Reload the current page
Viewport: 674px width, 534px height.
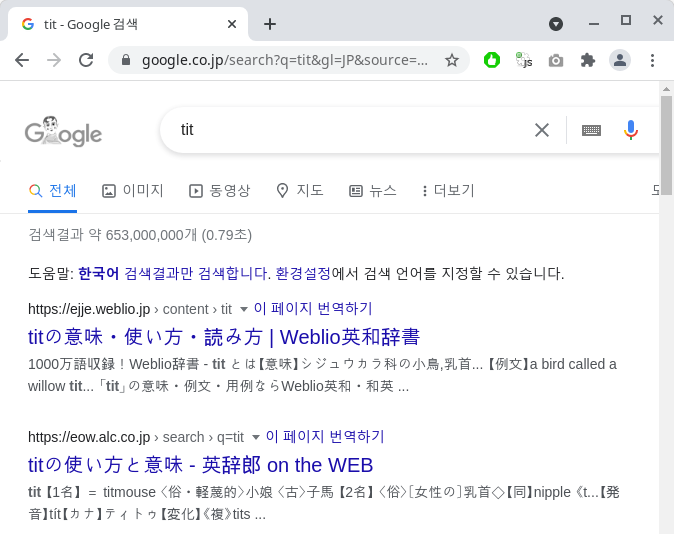point(86,60)
